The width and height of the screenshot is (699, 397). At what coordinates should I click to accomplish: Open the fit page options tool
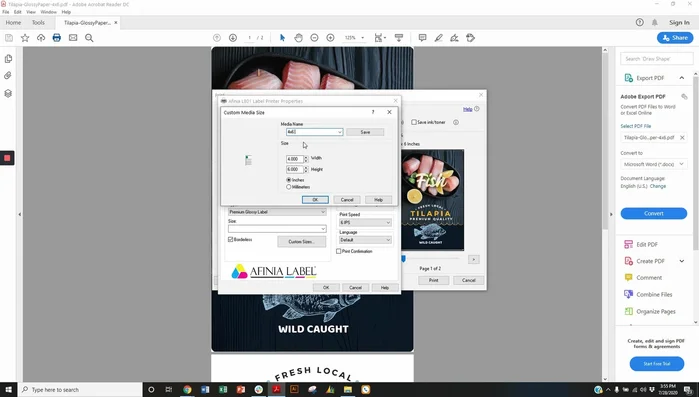[379, 38]
